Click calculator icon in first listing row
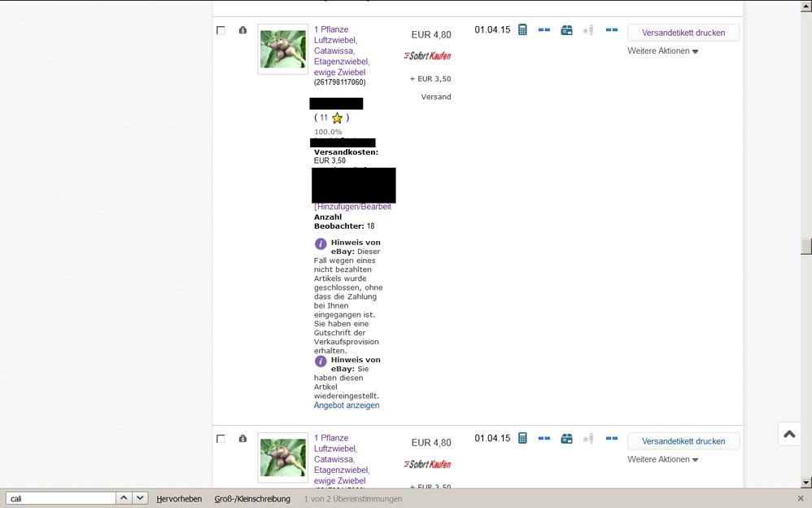Viewport: 812px width, 508px height. click(522, 30)
